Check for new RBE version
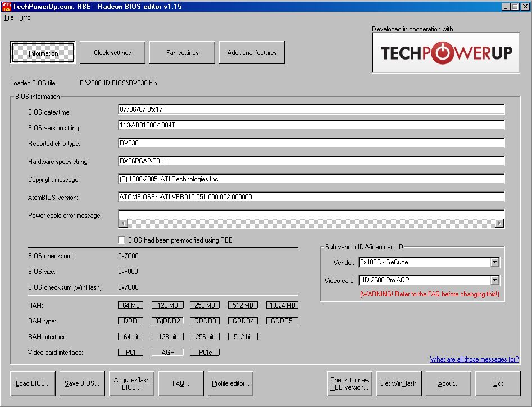The width and height of the screenshot is (532, 407). point(349,383)
